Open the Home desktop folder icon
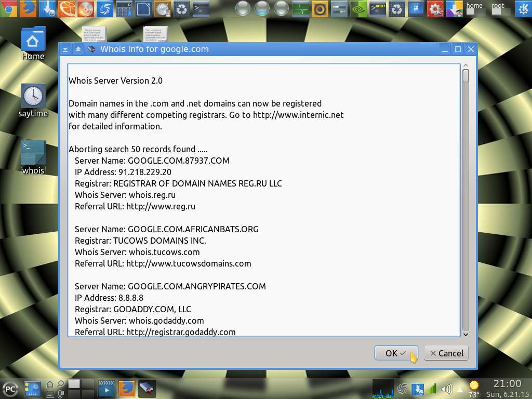The height and width of the screenshot is (399, 532). click(x=33, y=44)
